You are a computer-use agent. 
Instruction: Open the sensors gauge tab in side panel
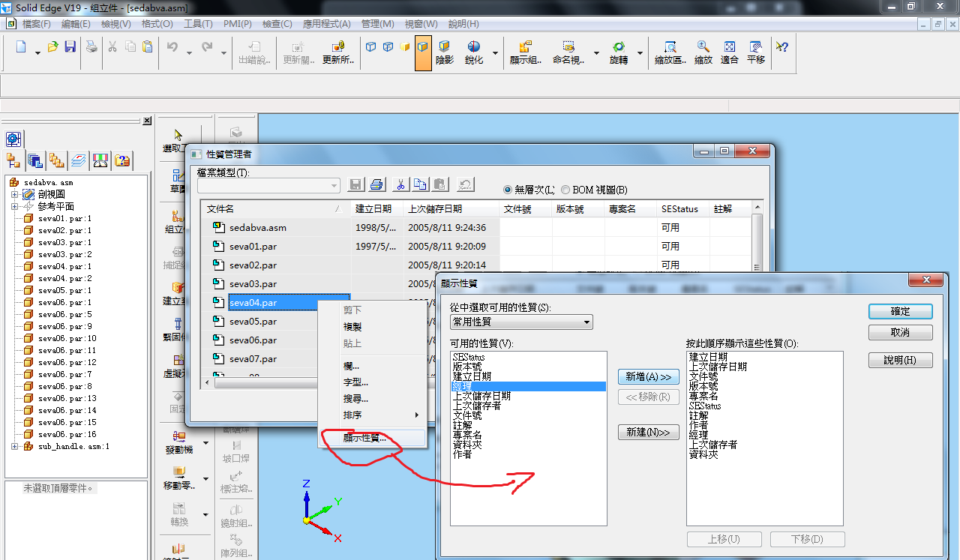point(100,160)
